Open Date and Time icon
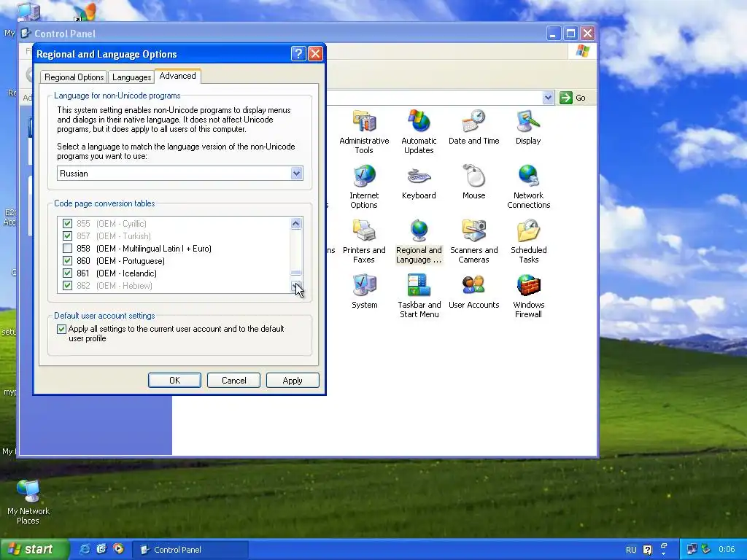747x560 pixels. [473, 121]
